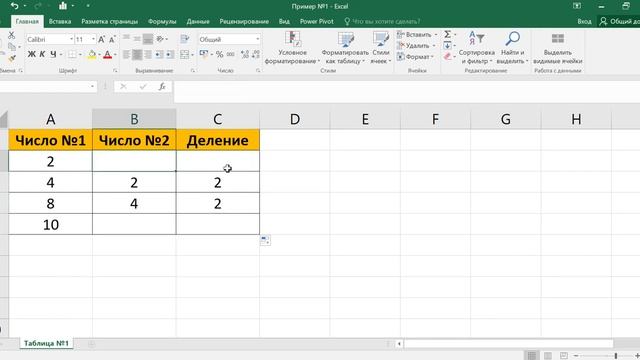Open Сортировка и фильтр menu
This screenshot has width=640, height=360.
click(476, 48)
